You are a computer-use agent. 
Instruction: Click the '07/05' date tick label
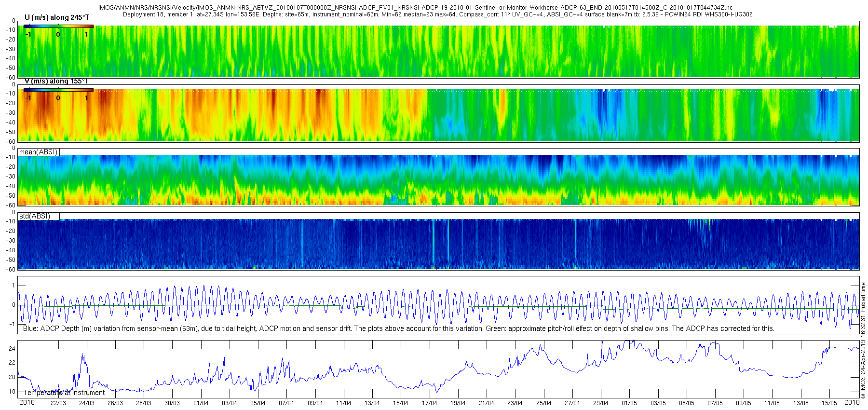(715, 403)
